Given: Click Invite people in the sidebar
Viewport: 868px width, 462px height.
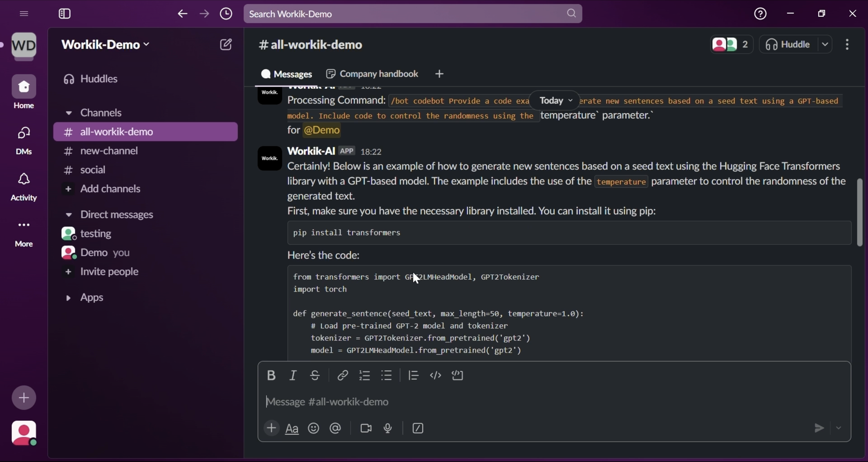Looking at the screenshot, I should tap(109, 271).
